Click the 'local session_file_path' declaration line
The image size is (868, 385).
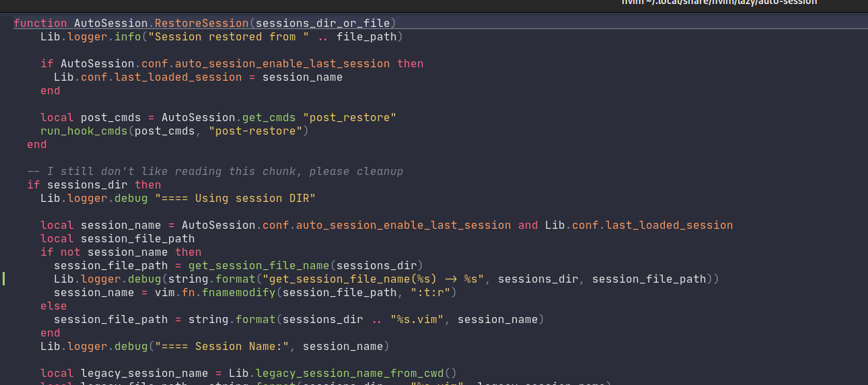(118, 239)
